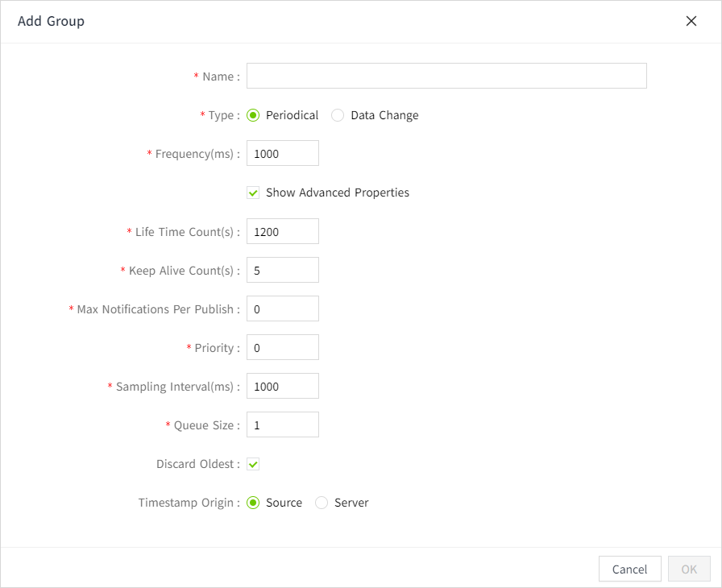The width and height of the screenshot is (722, 588).
Task: Click the Max Notifications Per Publish label
Action: pos(156,309)
